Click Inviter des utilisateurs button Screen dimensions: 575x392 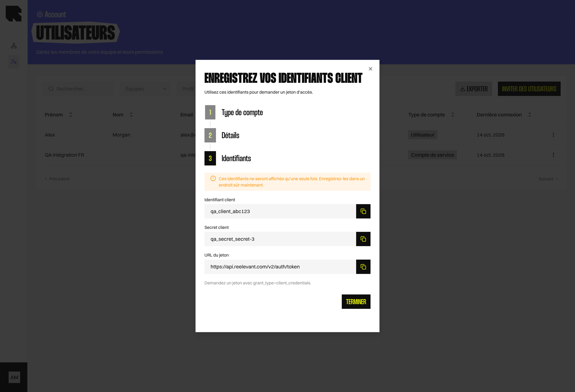[529, 89]
